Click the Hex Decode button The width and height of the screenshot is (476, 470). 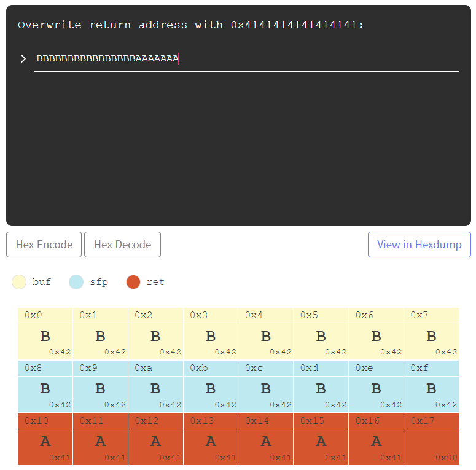click(122, 245)
